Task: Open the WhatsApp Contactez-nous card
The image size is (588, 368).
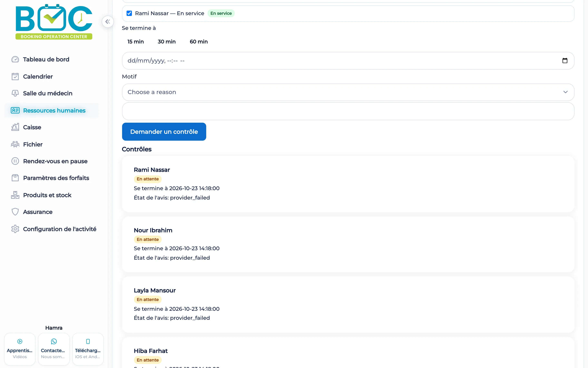Action: click(54, 349)
